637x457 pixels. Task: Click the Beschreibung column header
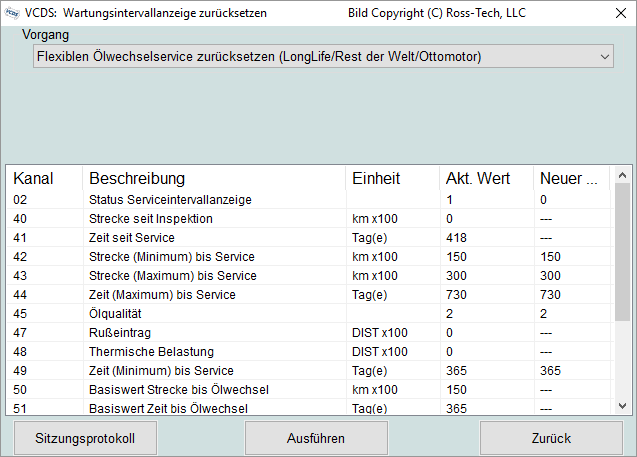(137, 179)
